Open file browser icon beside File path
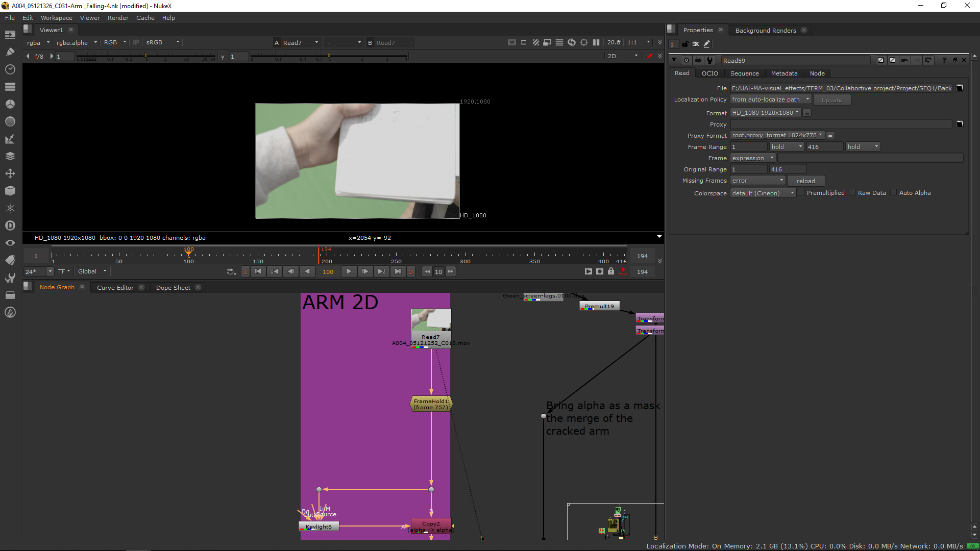This screenshot has height=551, width=980. [x=960, y=88]
